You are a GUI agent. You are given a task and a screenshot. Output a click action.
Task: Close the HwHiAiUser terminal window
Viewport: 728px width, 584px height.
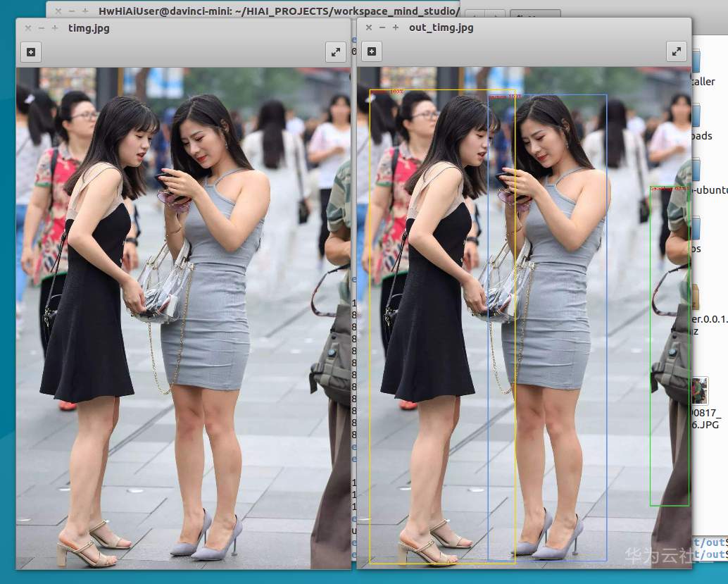(x=58, y=11)
